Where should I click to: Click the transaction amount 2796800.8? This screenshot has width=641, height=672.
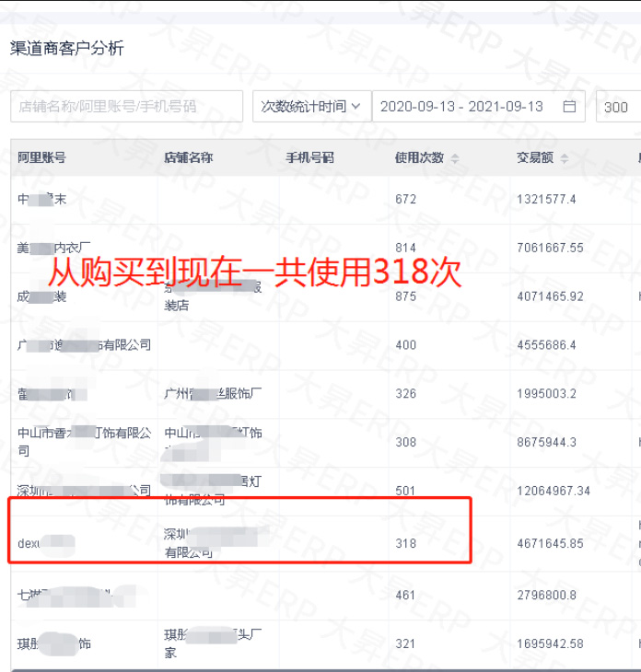click(546, 595)
